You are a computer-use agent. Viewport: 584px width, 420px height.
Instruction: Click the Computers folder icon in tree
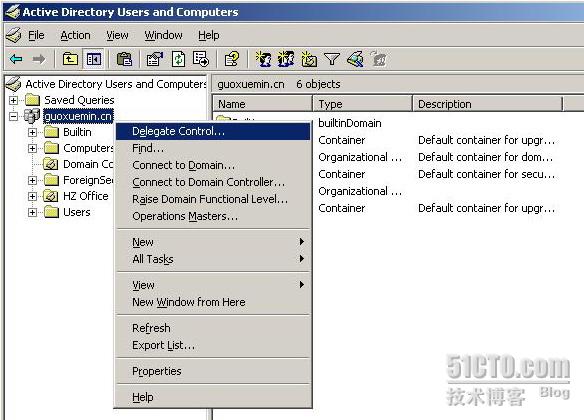click(51, 148)
